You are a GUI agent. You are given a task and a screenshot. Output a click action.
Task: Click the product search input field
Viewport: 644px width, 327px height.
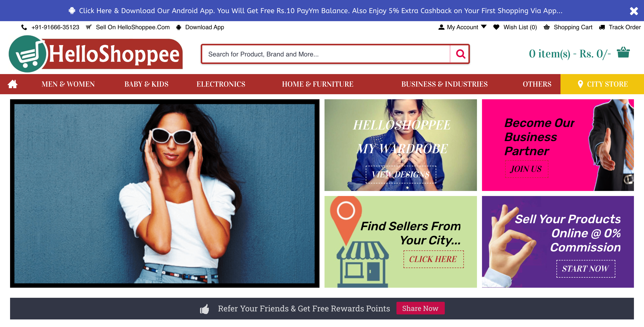[326, 54]
